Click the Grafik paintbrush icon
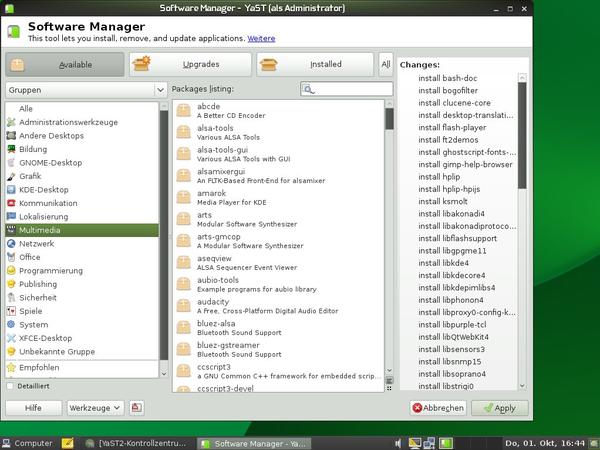 click(11, 176)
